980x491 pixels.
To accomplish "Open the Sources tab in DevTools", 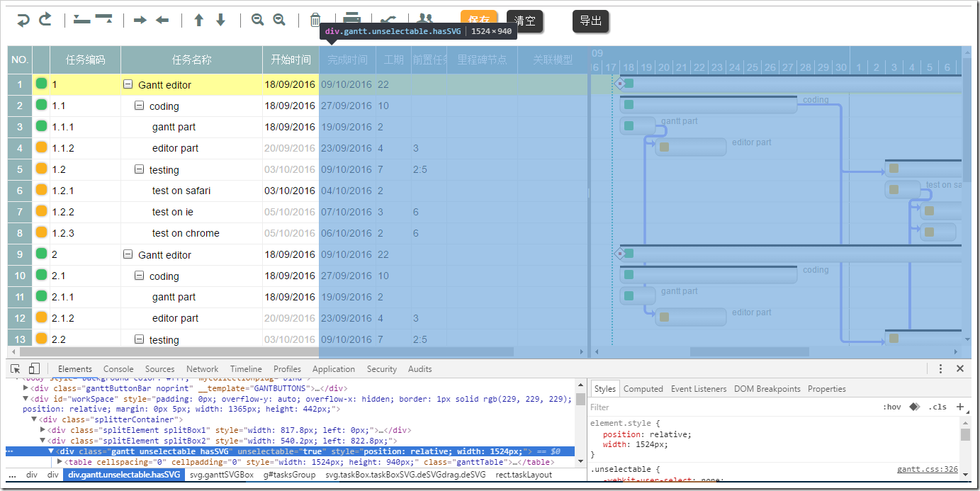I will [160, 368].
